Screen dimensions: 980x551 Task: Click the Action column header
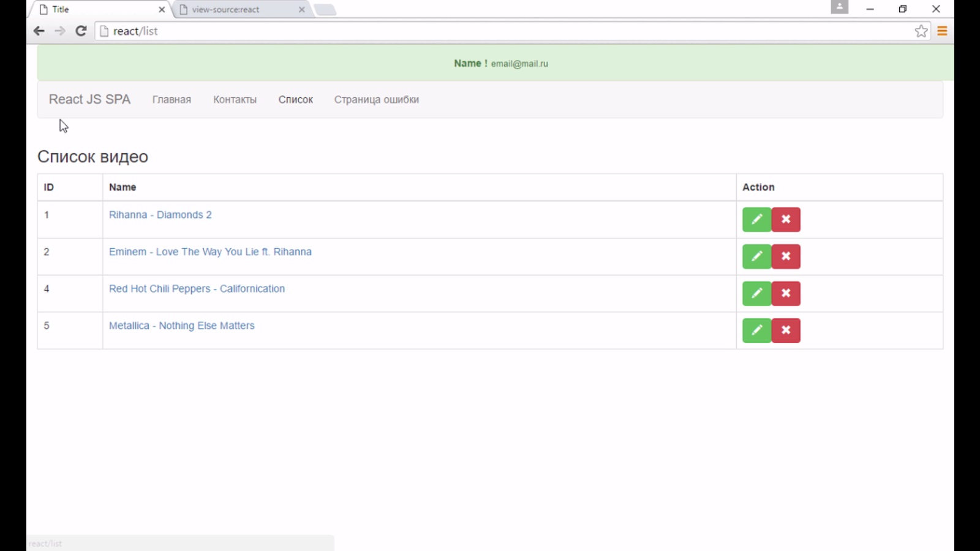(x=839, y=187)
